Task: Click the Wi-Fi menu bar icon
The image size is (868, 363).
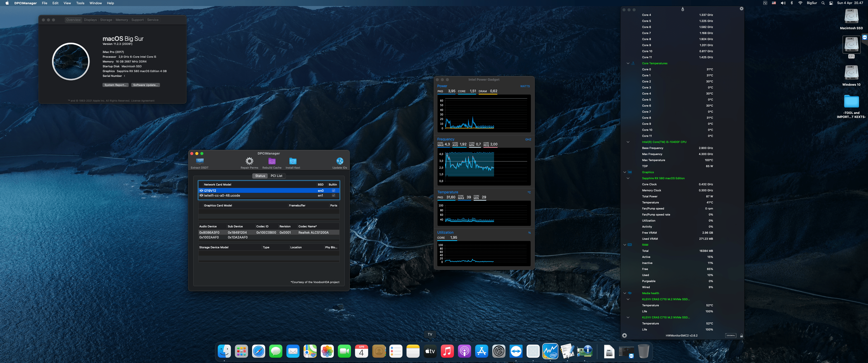Action: [x=800, y=3]
